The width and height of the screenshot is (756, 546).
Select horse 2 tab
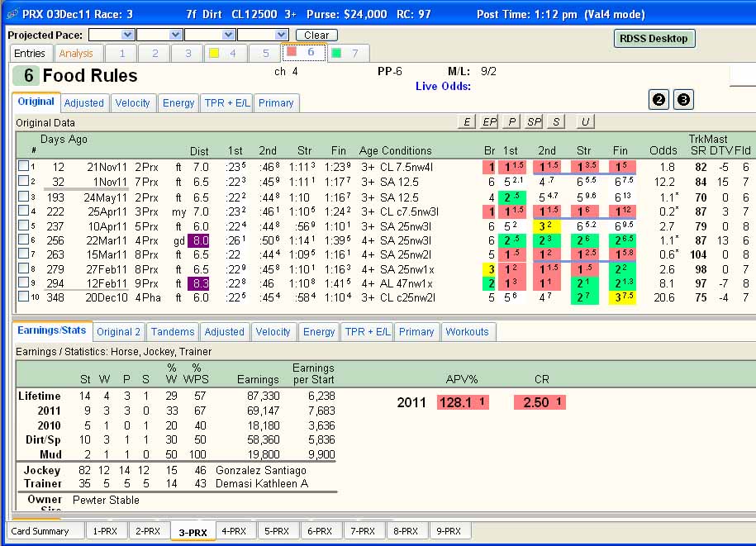155,54
